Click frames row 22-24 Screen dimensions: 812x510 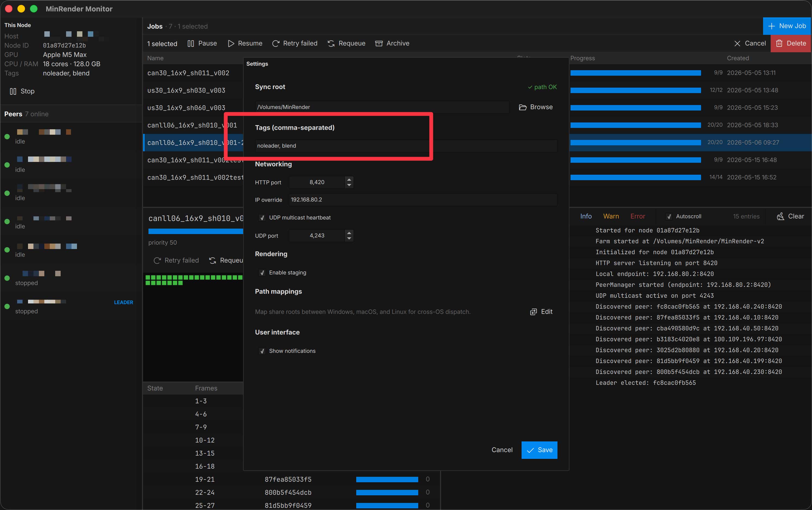pyautogui.click(x=204, y=493)
